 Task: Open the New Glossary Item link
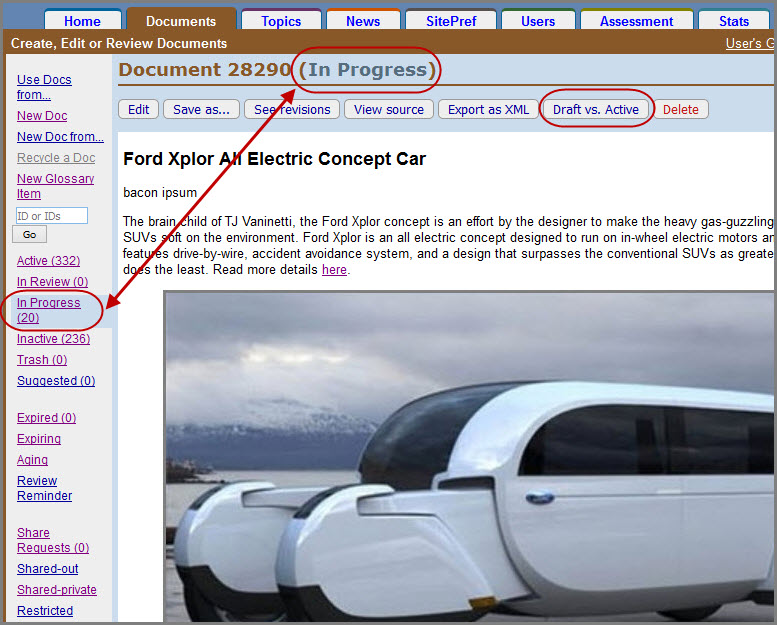[x=56, y=186]
